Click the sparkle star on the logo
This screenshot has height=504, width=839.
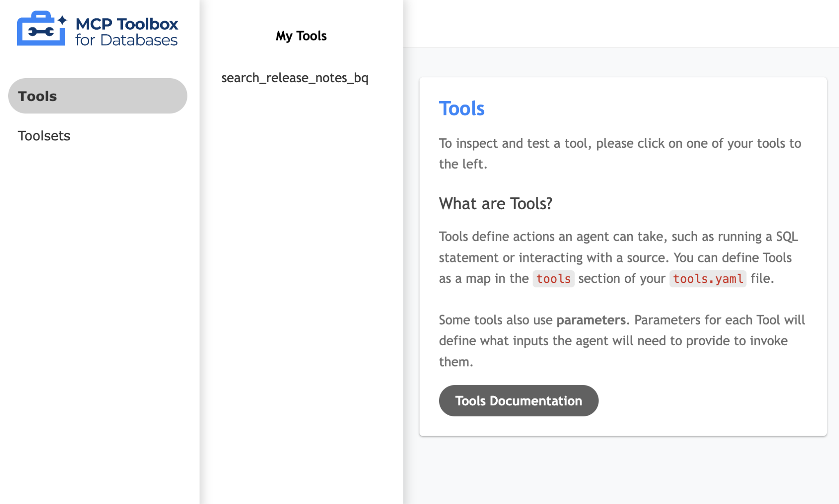[62, 20]
